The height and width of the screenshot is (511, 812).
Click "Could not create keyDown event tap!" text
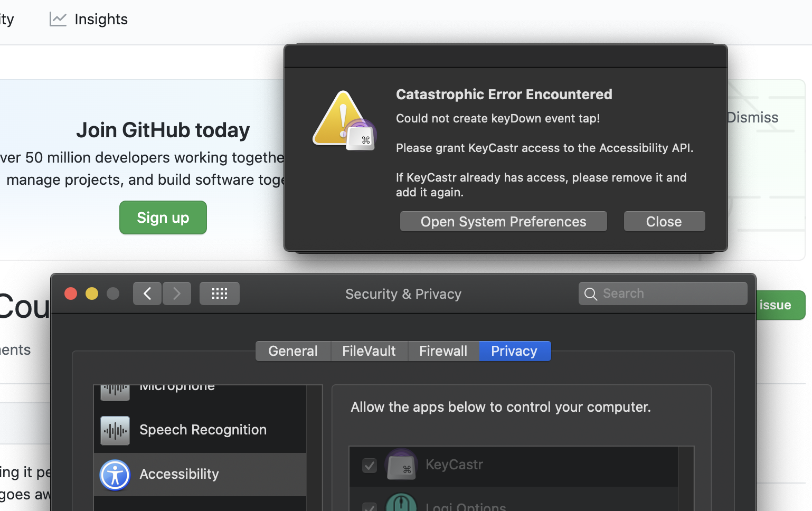pos(498,118)
